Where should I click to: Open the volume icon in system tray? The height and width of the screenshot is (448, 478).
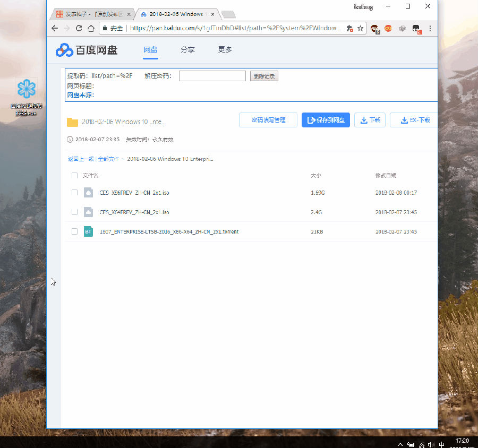(431, 445)
